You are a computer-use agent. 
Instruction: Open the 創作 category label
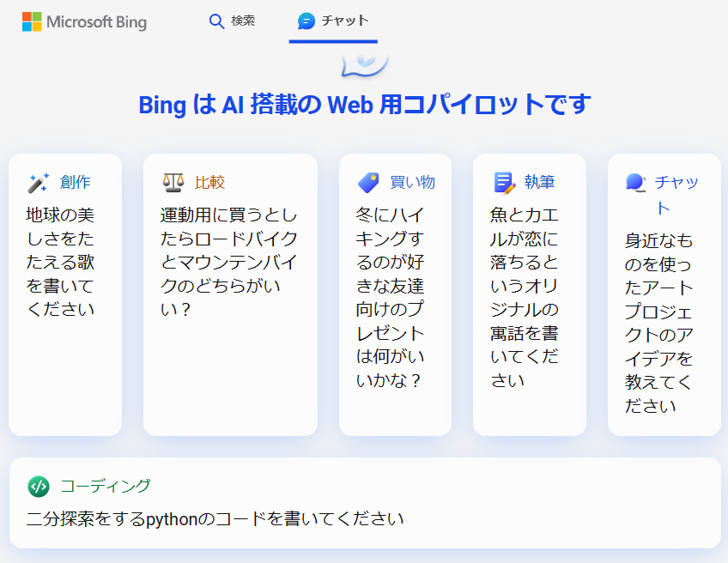click(x=75, y=183)
